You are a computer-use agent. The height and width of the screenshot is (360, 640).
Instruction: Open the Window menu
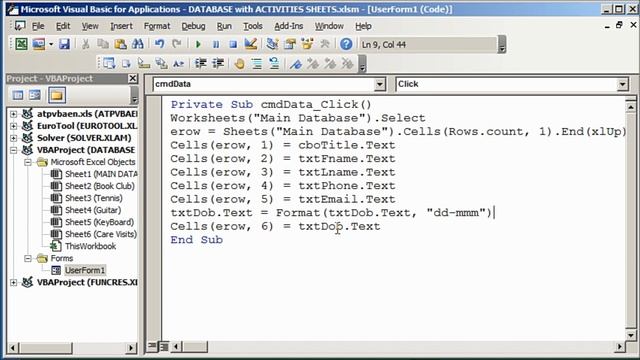point(329,26)
